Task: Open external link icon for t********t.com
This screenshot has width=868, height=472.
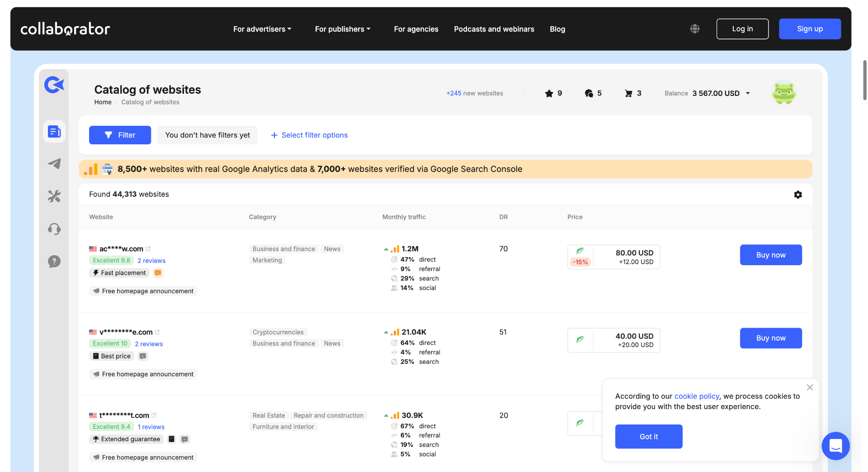Action: tap(154, 415)
